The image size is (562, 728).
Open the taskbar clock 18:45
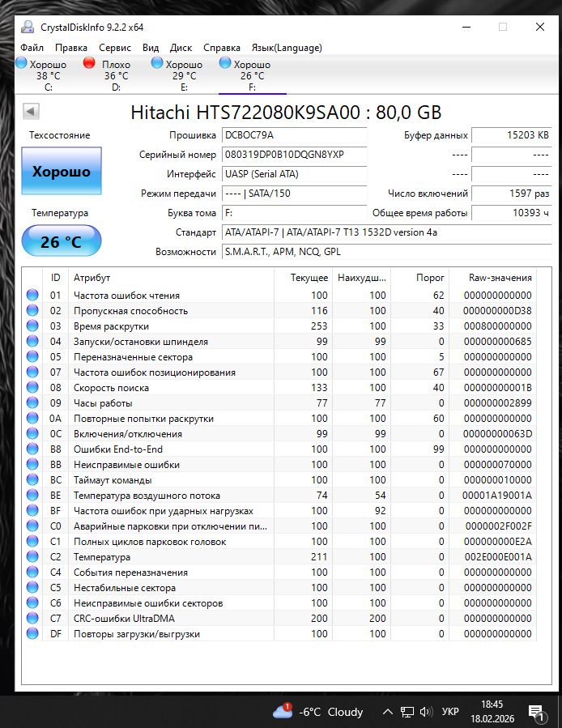click(x=492, y=712)
